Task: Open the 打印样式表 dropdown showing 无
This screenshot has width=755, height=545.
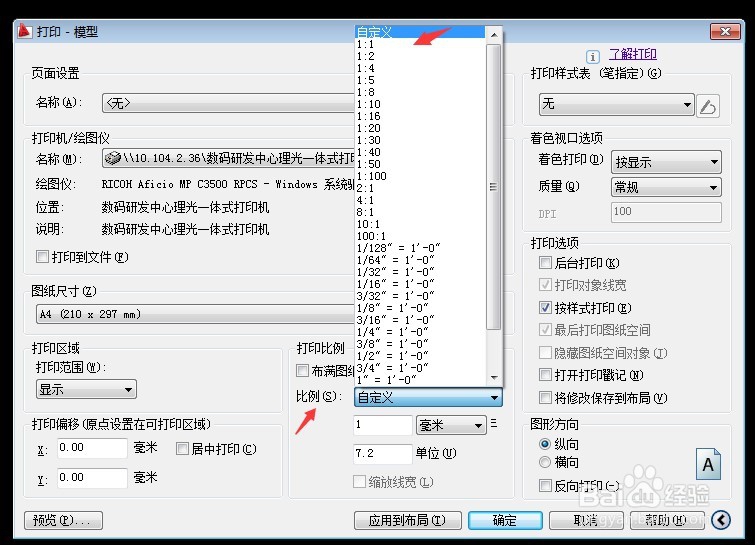Action: (x=616, y=104)
